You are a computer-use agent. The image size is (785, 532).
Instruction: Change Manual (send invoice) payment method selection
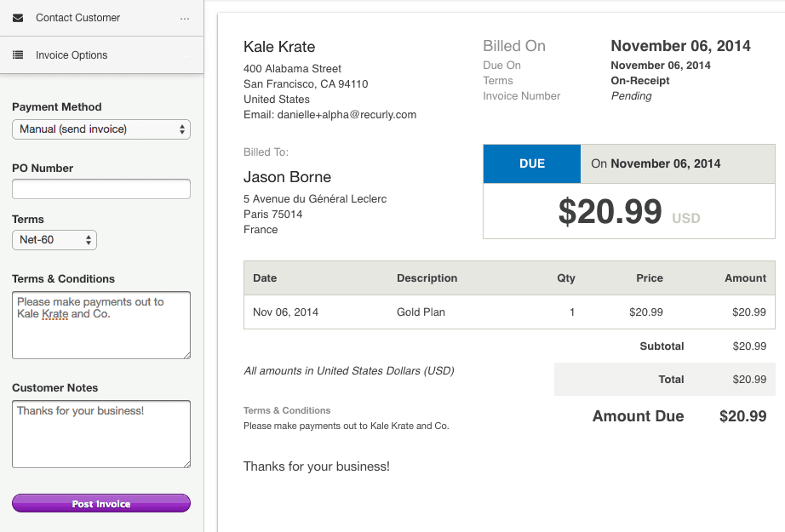tap(100, 129)
